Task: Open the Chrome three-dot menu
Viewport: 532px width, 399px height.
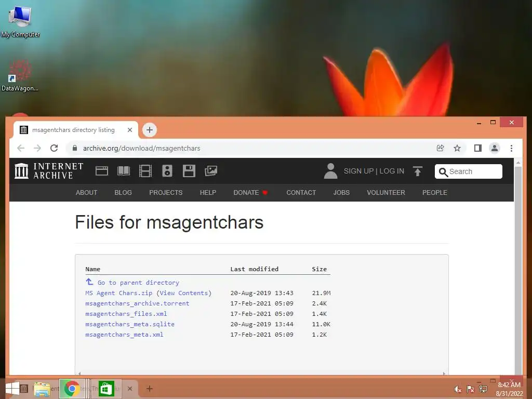Action: pos(511,148)
